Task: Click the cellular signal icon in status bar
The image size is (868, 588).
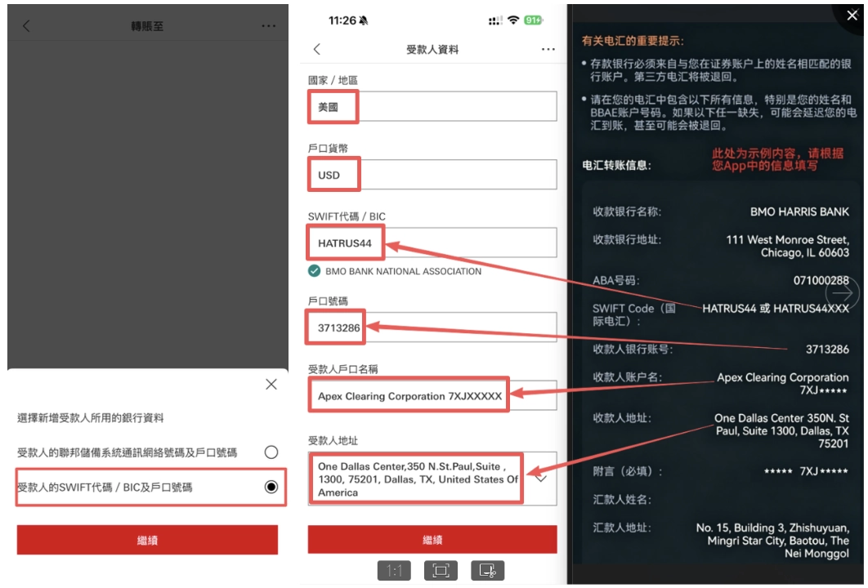Action: coord(495,20)
